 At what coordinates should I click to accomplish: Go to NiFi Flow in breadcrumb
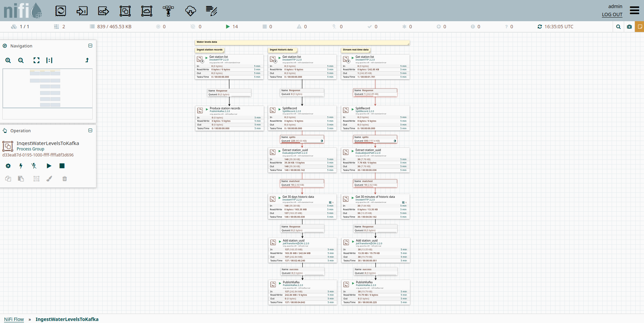click(14, 319)
